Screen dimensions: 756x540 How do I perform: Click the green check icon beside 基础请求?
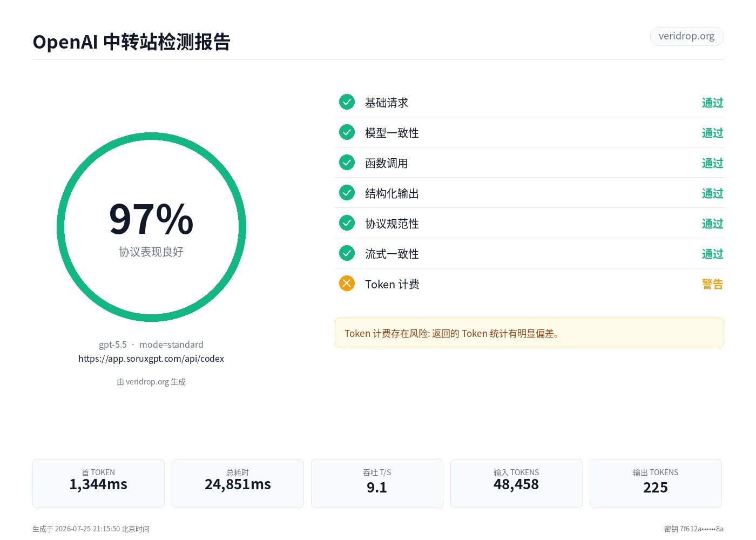click(x=347, y=102)
